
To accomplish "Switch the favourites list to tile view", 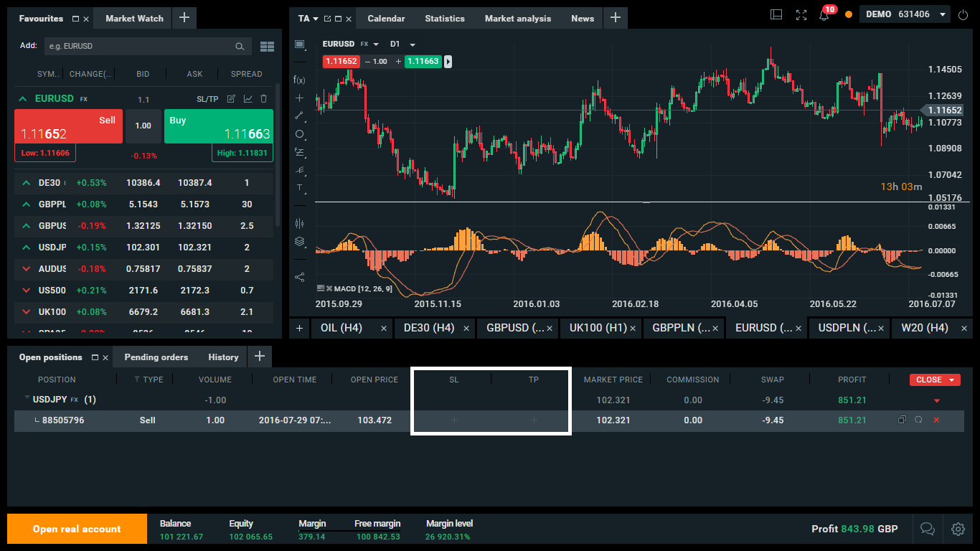I will pyautogui.click(x=267, y=47).
